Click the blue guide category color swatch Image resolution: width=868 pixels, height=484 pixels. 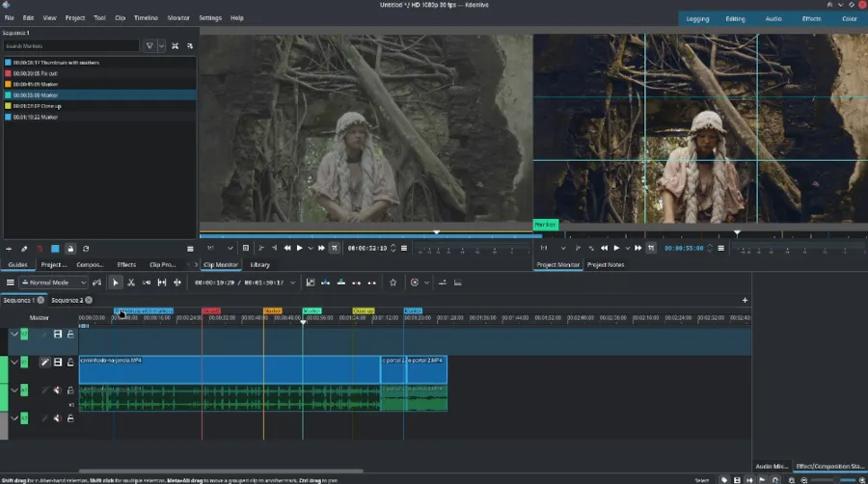point(55,249)
